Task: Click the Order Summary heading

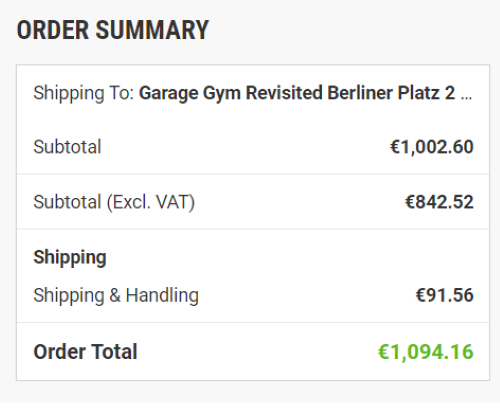Action: 113,30
